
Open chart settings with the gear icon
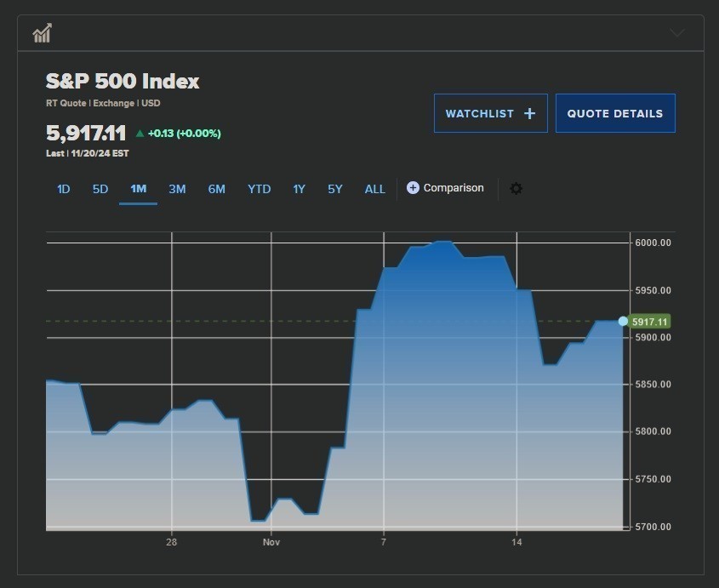coord(516,188)
